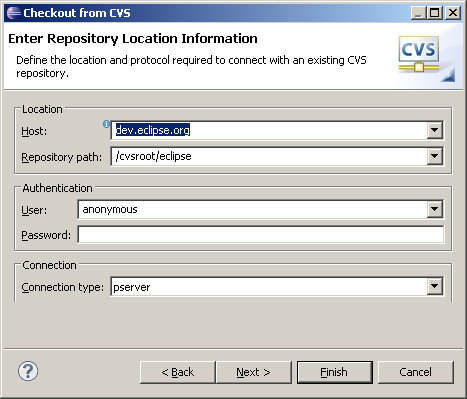Screen dimensions: 467x399
Task: Click the 'Password:' label
Action: click(x=46, y=235)
